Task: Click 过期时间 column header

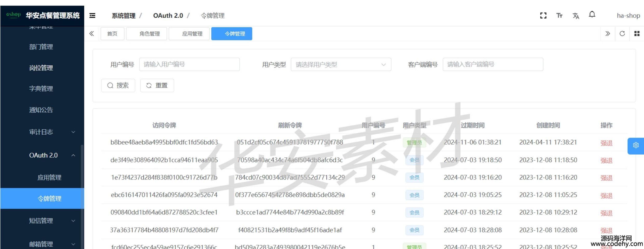Action: (473, 126)
